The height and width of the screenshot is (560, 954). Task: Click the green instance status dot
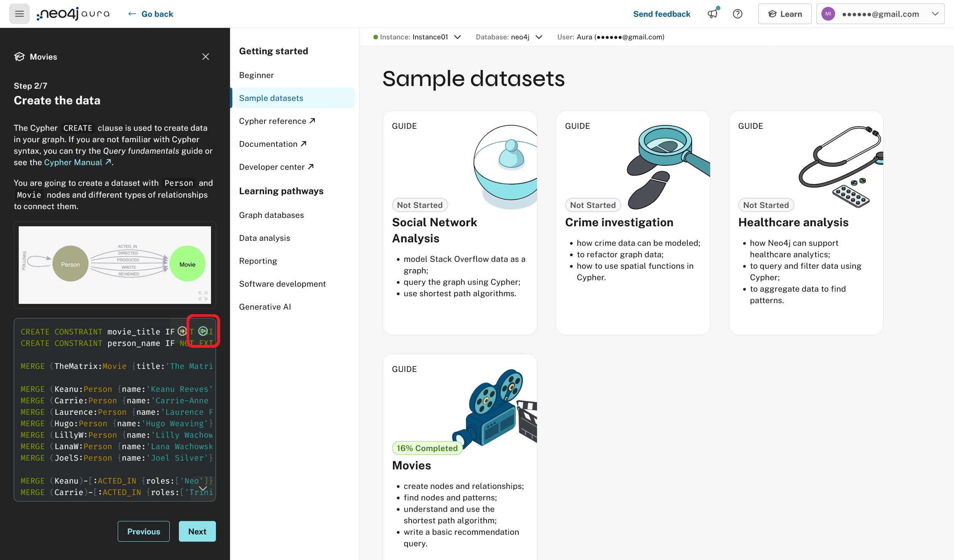tap(375, 37)
